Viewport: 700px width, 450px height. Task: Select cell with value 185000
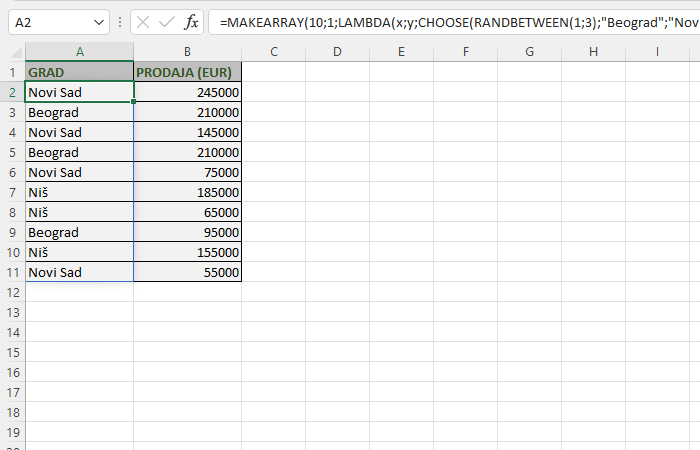[187, 192]
